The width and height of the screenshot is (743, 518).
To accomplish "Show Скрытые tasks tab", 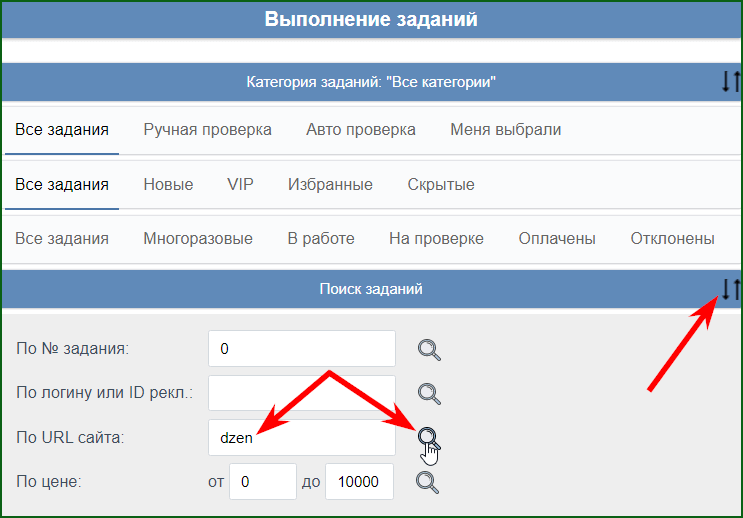I will [x=441, y=184].
